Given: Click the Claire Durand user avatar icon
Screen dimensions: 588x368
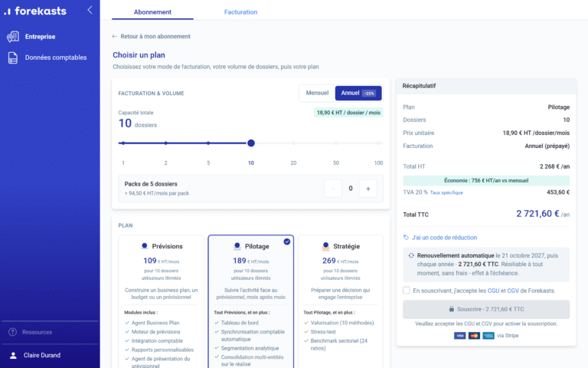Looking at the screenshot, I should [x=13, y=355].
